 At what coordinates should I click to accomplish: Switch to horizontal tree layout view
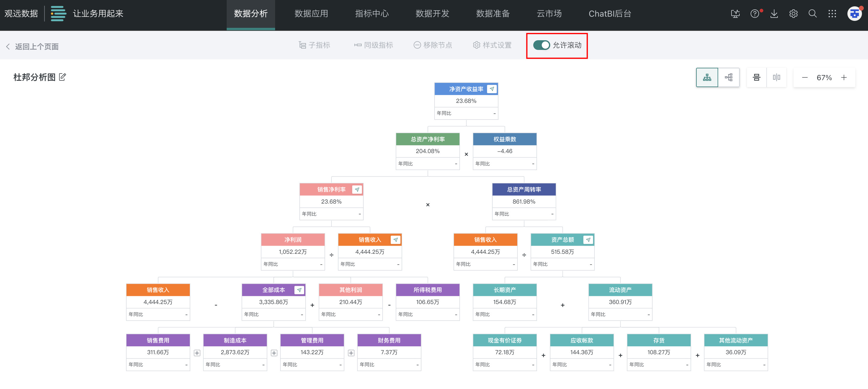coord(728,77)
